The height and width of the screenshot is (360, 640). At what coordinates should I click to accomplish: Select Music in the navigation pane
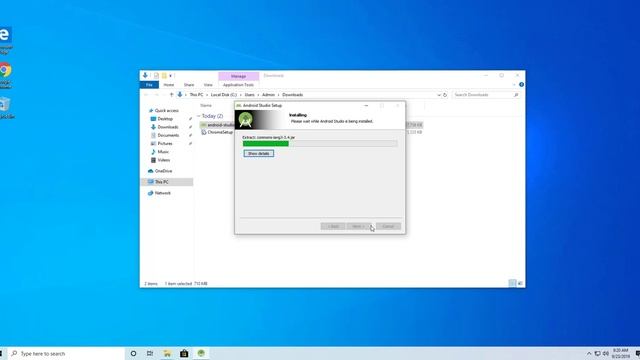(163, 152)
